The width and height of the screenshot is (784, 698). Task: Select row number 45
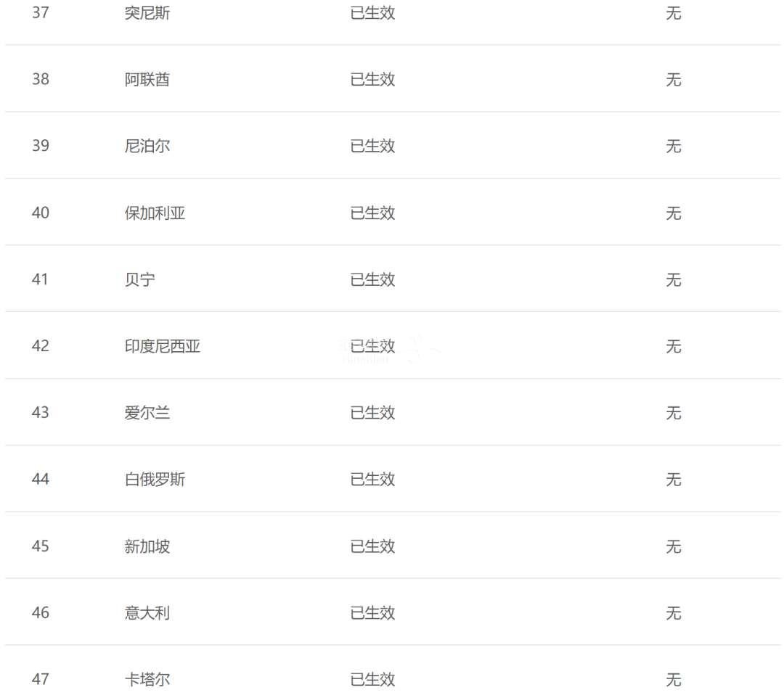tap(41, 546)
